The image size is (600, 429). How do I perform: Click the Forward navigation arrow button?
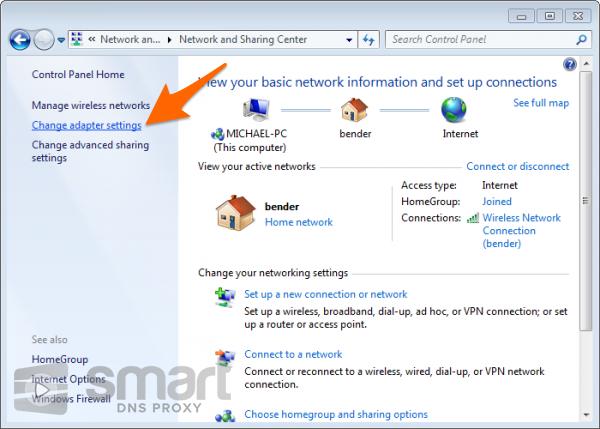click(44, 40)
